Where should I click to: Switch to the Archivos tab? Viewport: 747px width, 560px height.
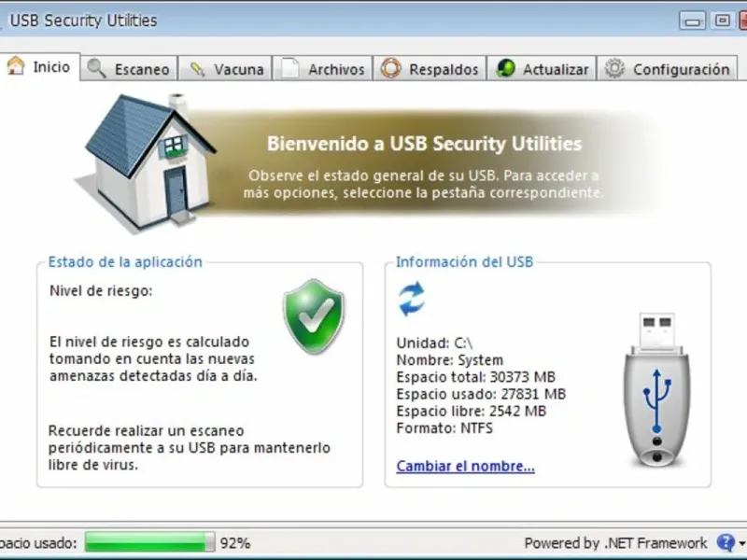click(x=322, y=68)
